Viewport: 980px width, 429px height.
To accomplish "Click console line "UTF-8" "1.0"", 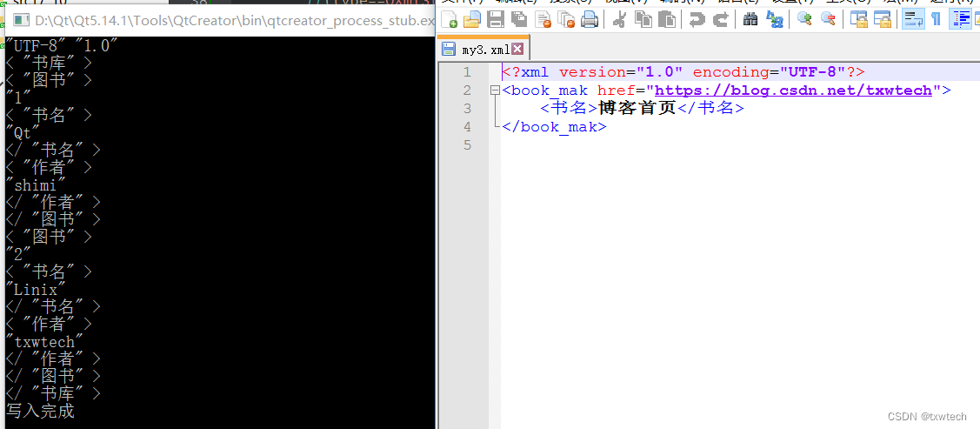I will (61, 44).
